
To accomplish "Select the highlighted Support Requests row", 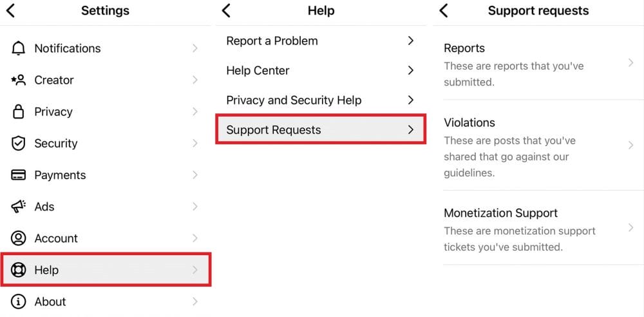I will pyautogui.click(x=321, y=130).
